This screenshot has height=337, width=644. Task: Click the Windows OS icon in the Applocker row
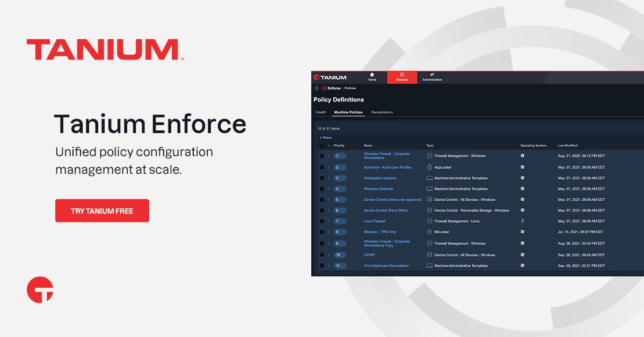[x=522, y=167]
